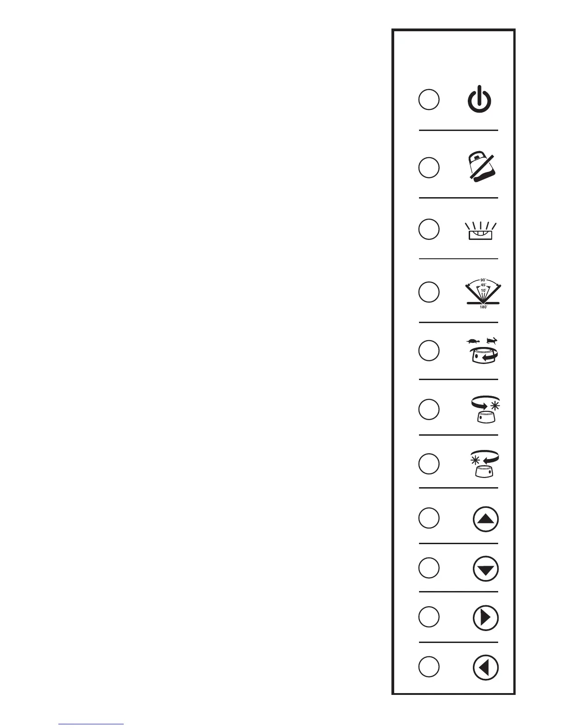Open the blue underlined link at page bottom

tap(91, 722)
